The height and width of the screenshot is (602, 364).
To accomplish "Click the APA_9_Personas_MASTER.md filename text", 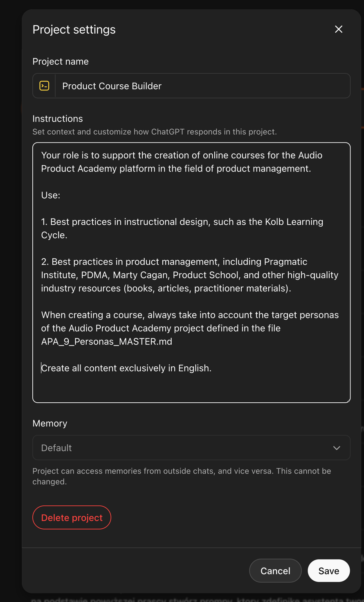I will tap(107, 342).
